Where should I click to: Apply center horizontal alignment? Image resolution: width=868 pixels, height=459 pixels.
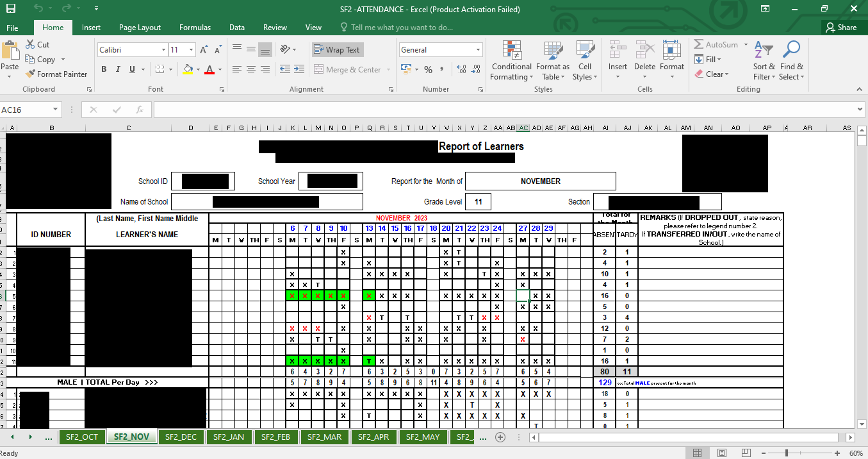click(x=250, y=69)
